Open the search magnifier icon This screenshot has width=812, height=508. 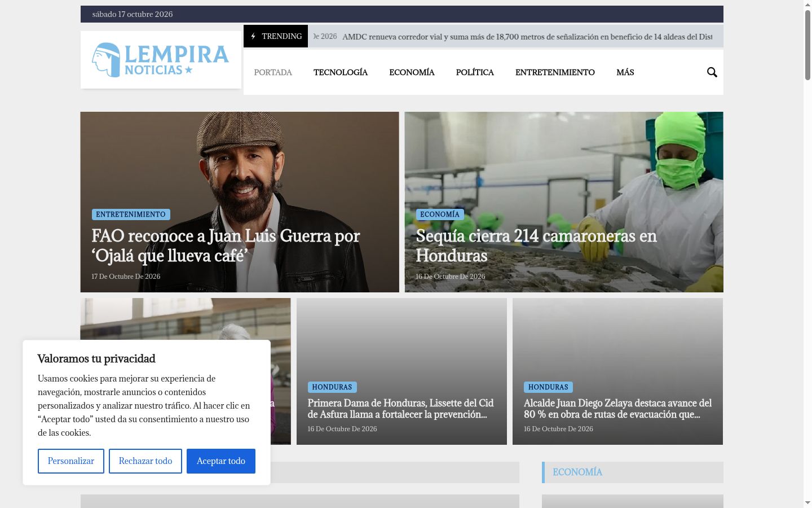(712, 72)
